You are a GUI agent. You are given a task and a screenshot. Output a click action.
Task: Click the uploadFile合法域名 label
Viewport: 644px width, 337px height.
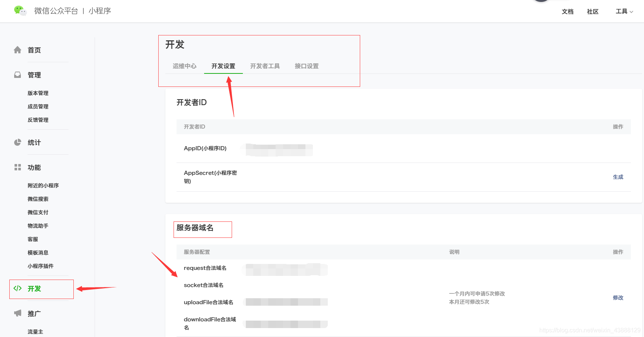pos(209,302)
